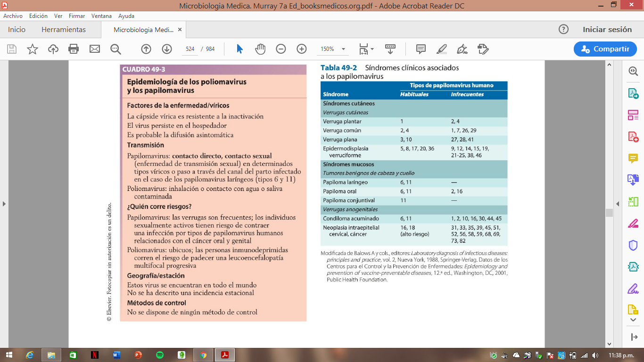Viewport: 644px width, 362px height.
Task: Open Netflix from the taskbar
Action: coord(95,355)
